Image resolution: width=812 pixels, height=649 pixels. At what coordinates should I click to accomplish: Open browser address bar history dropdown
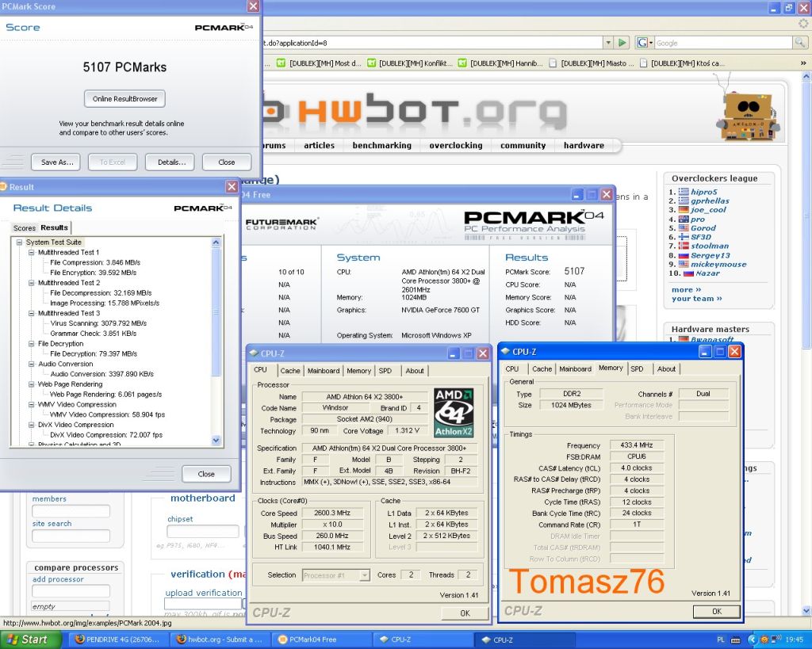click(x=608, y=43)
